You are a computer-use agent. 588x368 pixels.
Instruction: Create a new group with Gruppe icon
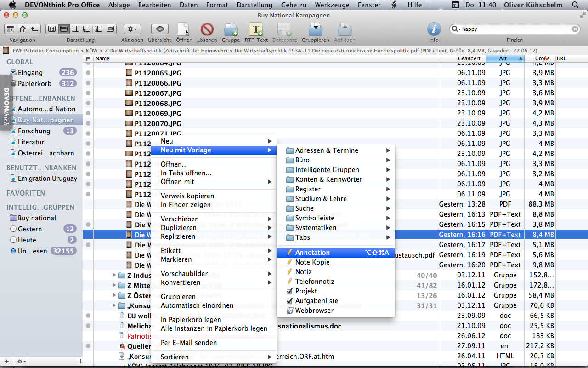tap(231, 29)
